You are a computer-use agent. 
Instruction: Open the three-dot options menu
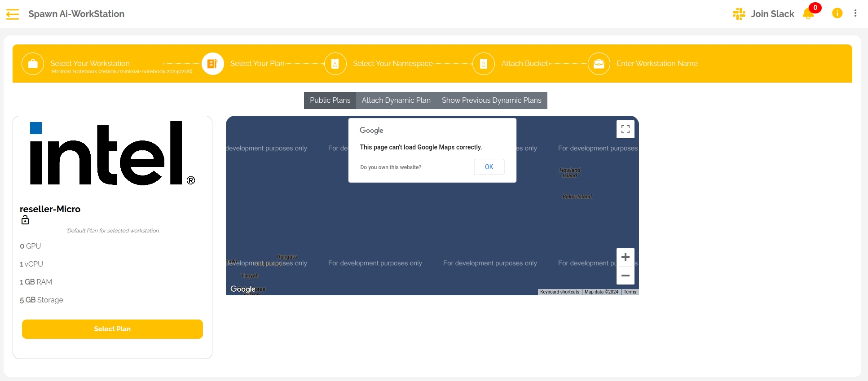pos(855,13)
